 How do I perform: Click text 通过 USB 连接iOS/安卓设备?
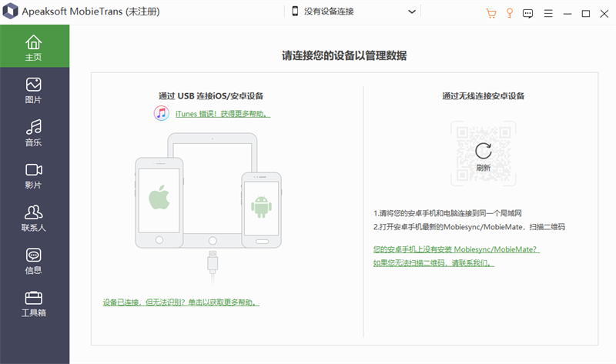point(211,96)
